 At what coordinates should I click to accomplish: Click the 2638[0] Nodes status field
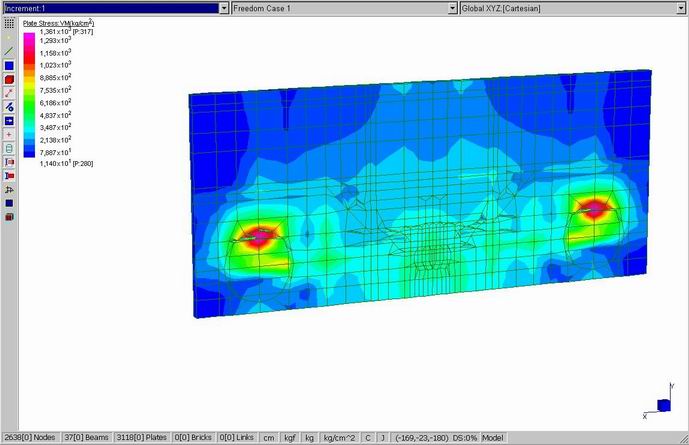coord(30,438)
